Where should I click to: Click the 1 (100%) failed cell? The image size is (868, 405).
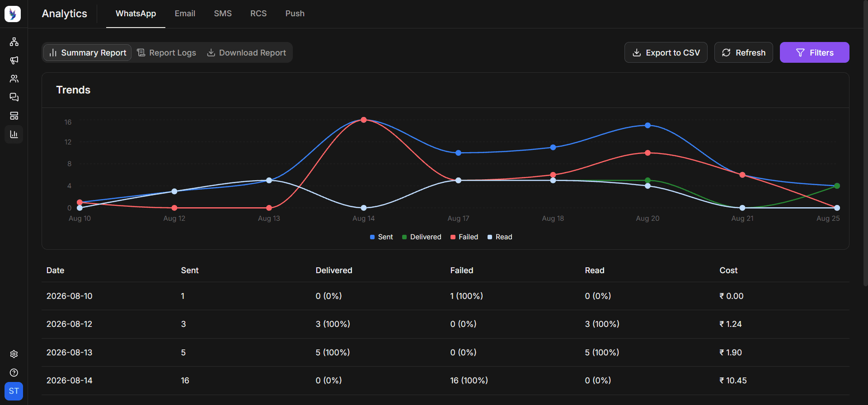pos(467,296)
